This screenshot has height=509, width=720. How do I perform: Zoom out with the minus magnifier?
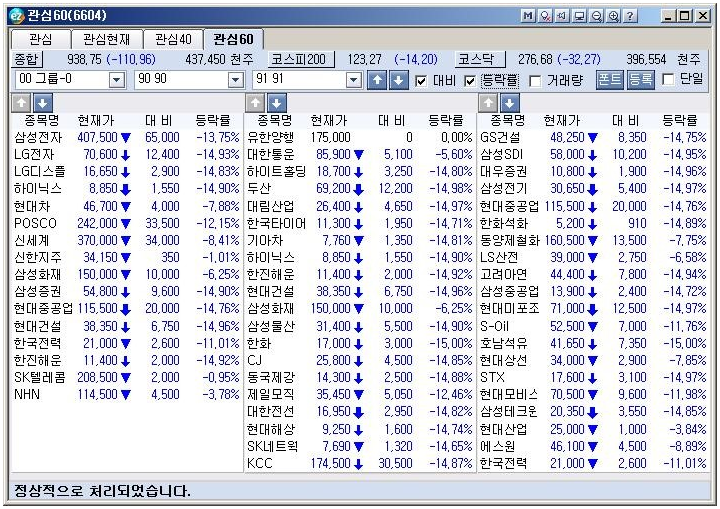(x=596, y=16)
